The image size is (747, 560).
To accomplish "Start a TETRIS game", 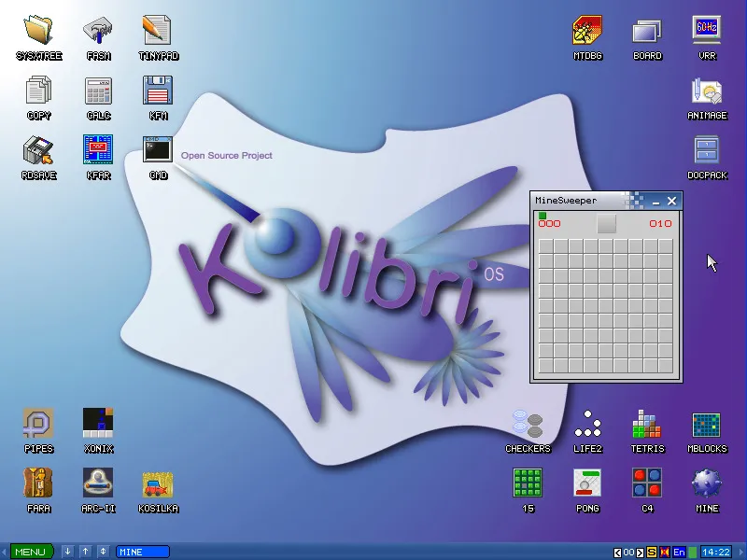I will (647, 425).
